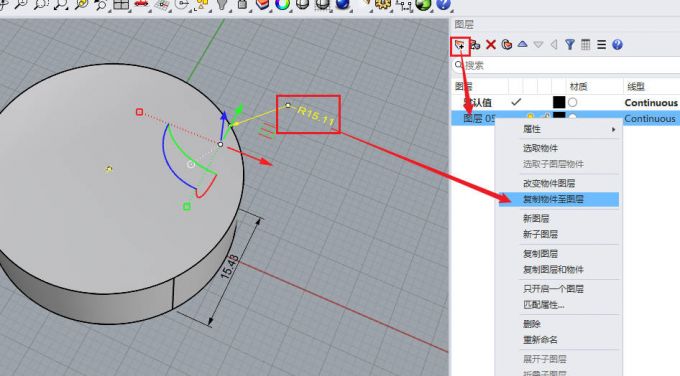The image size is (680, 376).
Task: Choose 复制图层 from the context menu
Action: pyautogui.click(x=540, y=253)
